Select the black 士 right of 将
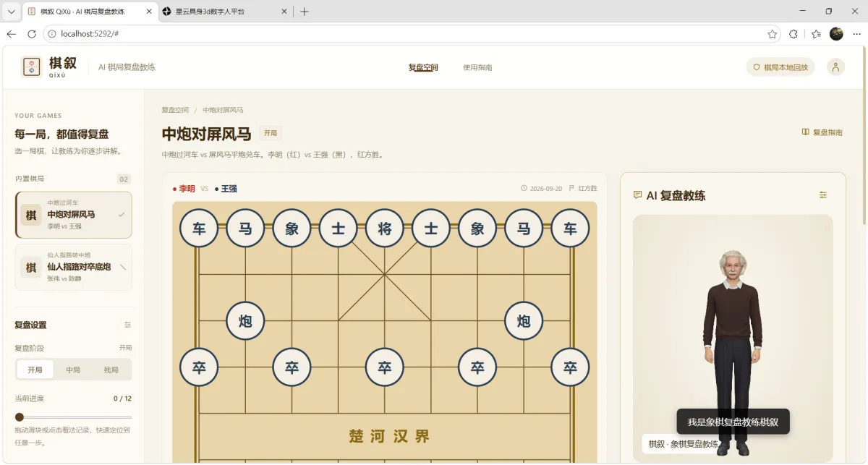 pyautogui.click(x=431, y=229)
